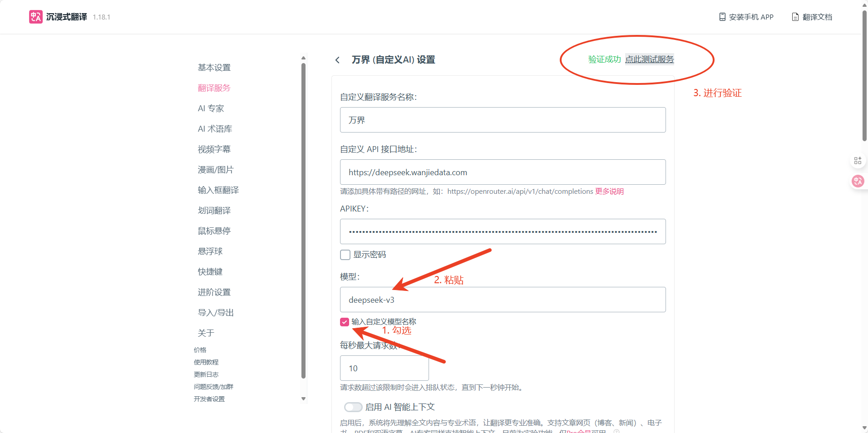The image size is (868, 433).
Task: Open 导入/导出 in the sidebar
Action: (216, 312)
